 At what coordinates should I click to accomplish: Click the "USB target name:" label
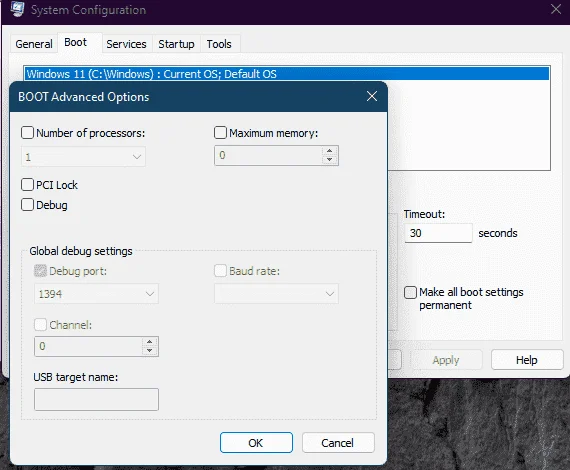76,377
